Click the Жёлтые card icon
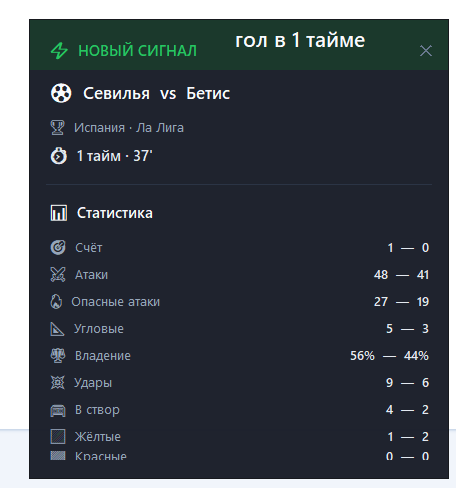This screenshot has width=456, height=488. point(58,437)
